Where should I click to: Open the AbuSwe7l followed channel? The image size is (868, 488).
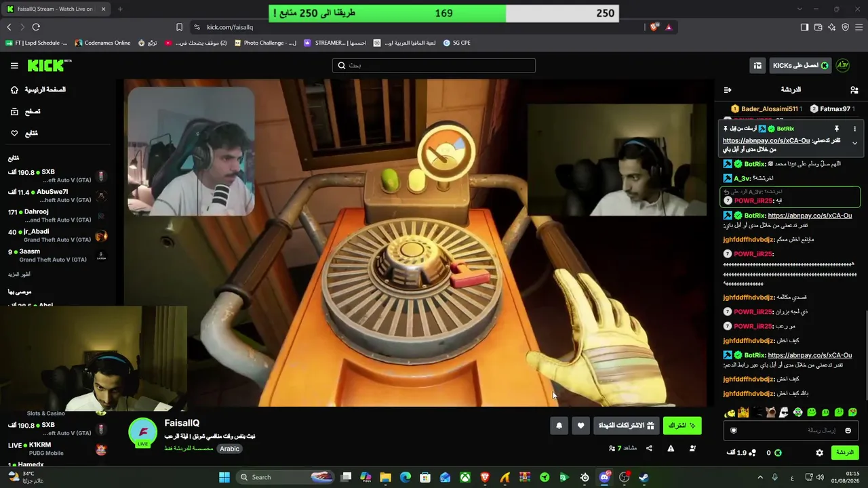pos(57,196)
